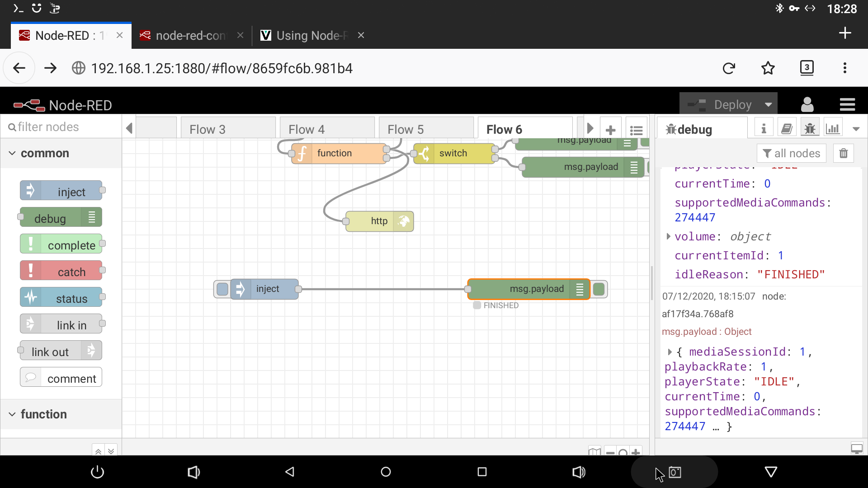Select the switch node on canvas

click(x=454, y=153)
